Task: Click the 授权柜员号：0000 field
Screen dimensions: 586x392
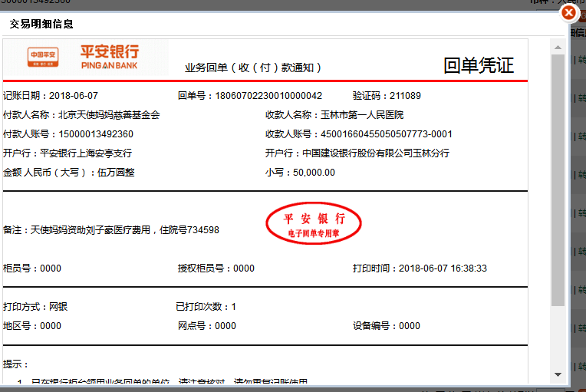Action: (x=216, y=268)
